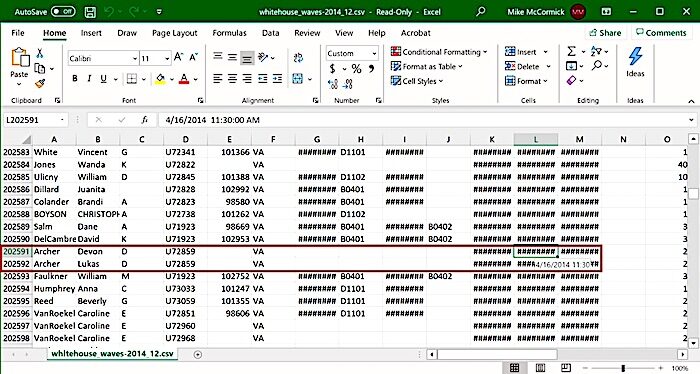Click the New Sheet plus icon
Image resolution: width=700 pixels, height=374 pixels.
[x=197, y=354]
